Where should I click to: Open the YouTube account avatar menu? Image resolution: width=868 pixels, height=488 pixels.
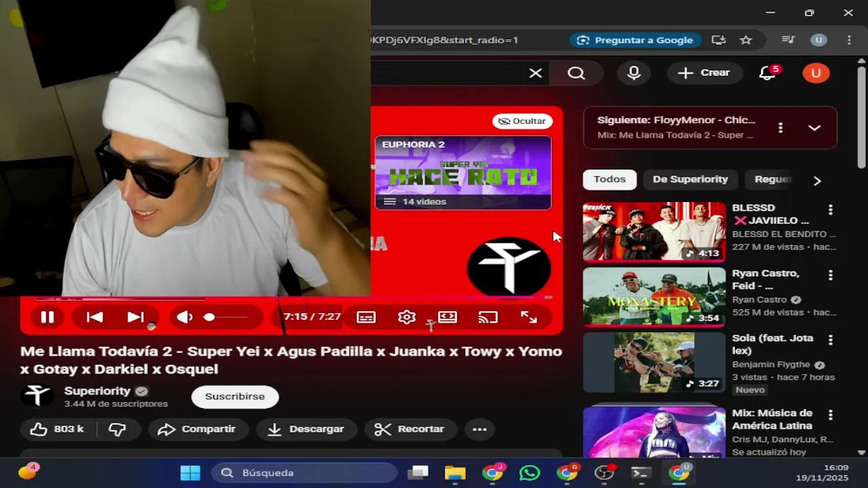tap(816, 73)
